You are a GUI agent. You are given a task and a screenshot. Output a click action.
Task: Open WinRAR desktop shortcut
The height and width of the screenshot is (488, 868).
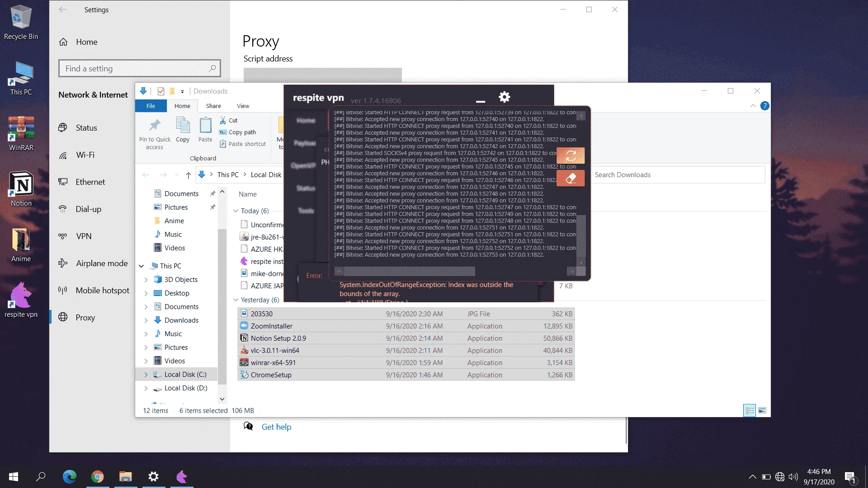21,134
